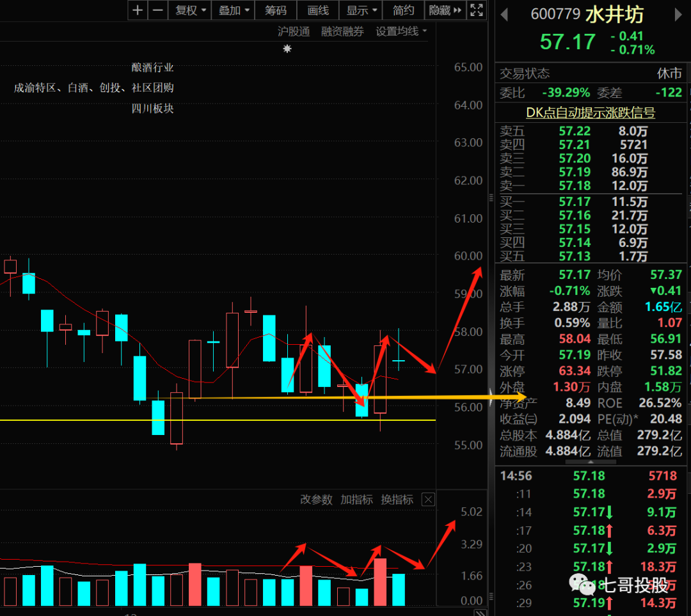The height and width of the screenshot is (616, 691).
Task: Click 卖一 price 57.18
Action: pos(575,186)
